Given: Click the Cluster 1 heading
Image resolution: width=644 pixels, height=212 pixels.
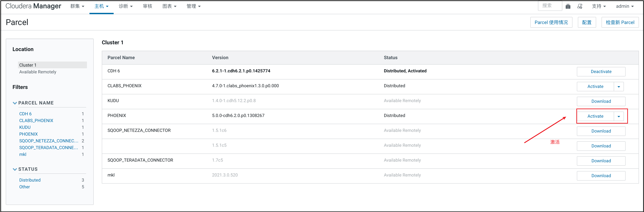Looking at the screenshot, I should click(112, 43).
